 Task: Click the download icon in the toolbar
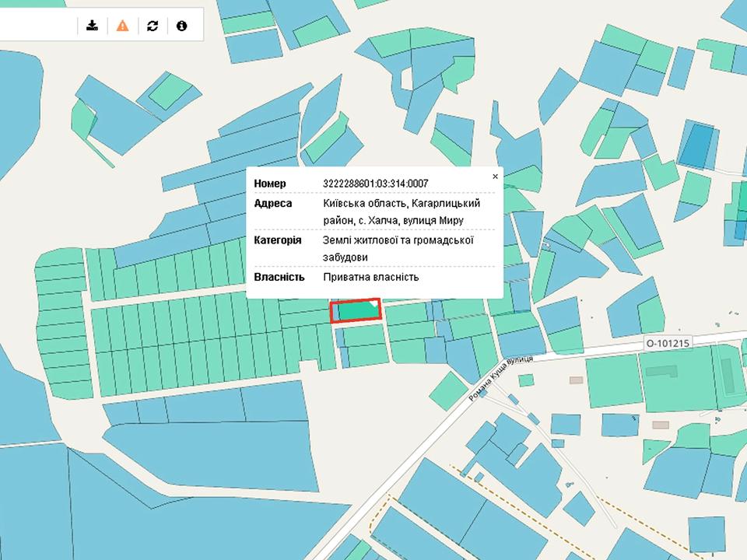pos(93,26)
